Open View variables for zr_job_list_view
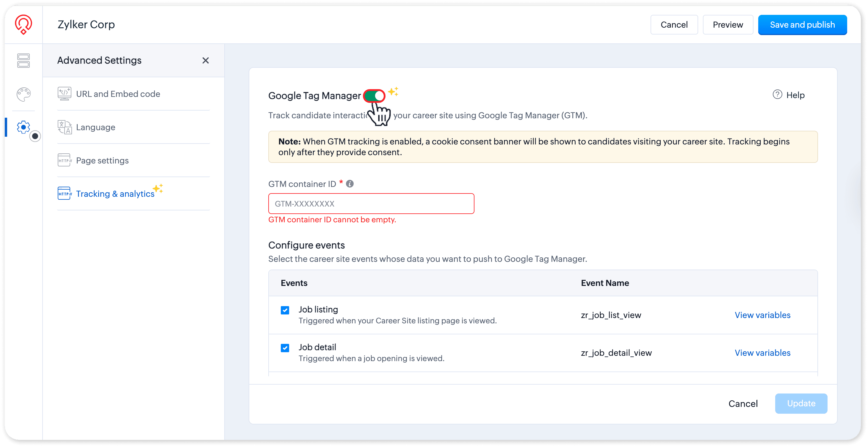 pos(762,315)
